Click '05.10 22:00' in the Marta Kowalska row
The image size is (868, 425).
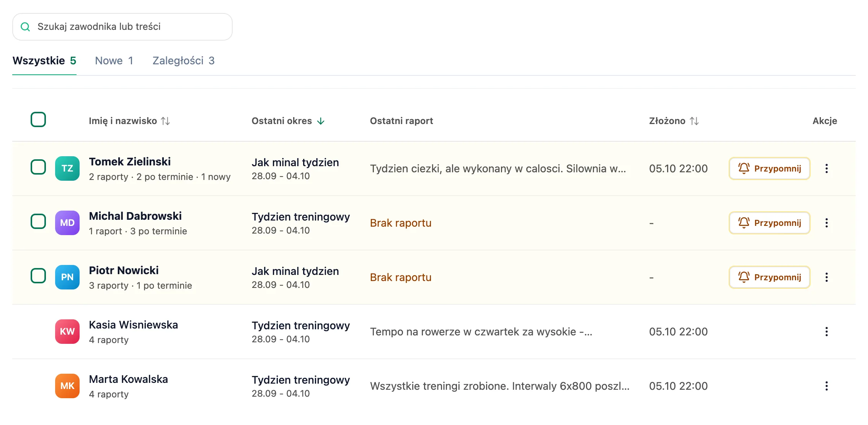tap(678, 386)
